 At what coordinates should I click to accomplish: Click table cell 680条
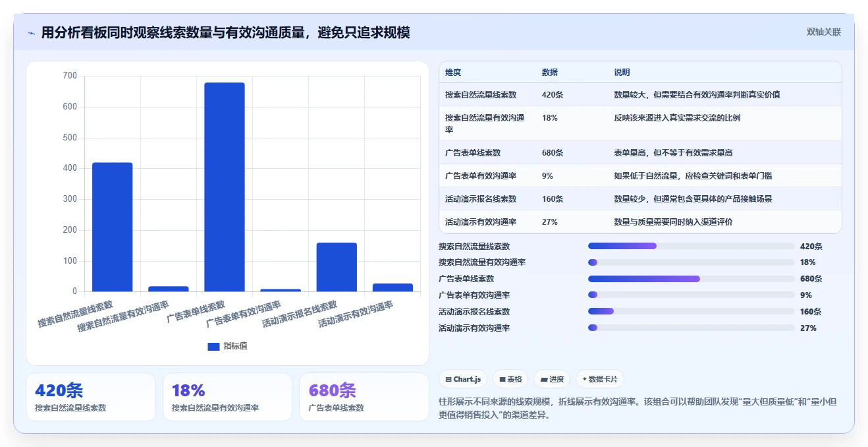553,153
